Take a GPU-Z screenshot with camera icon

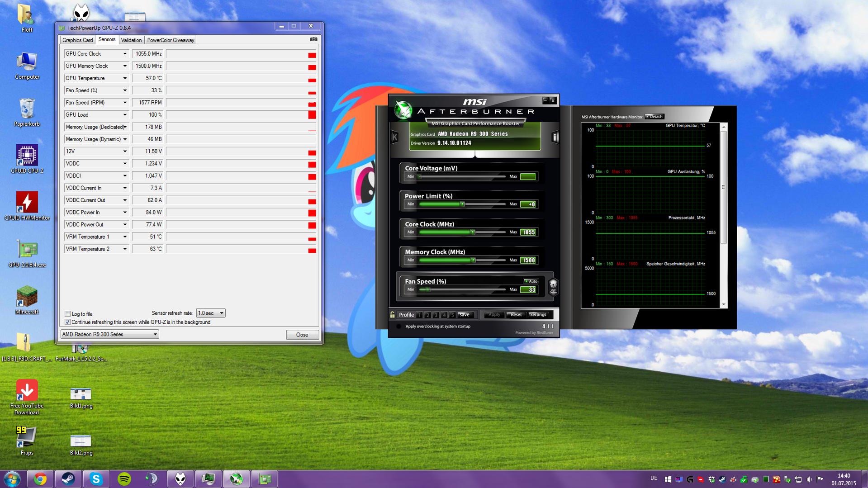click(x=313, y=39)
